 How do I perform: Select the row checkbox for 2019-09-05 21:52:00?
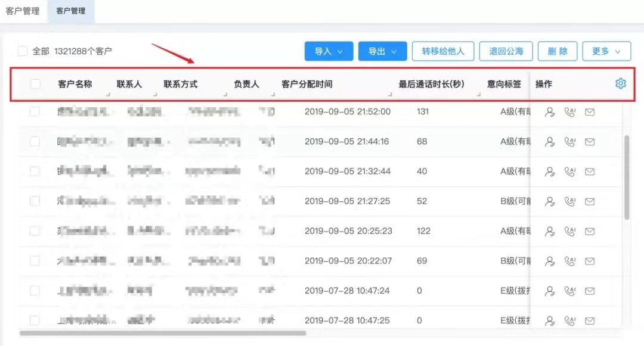pos(35,111)
